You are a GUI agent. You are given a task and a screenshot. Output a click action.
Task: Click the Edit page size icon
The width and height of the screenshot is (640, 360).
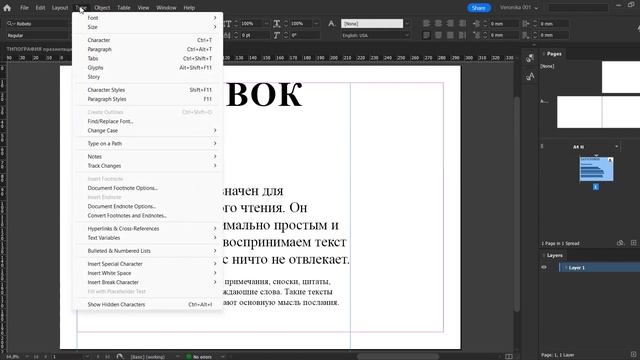pos(620,243)
